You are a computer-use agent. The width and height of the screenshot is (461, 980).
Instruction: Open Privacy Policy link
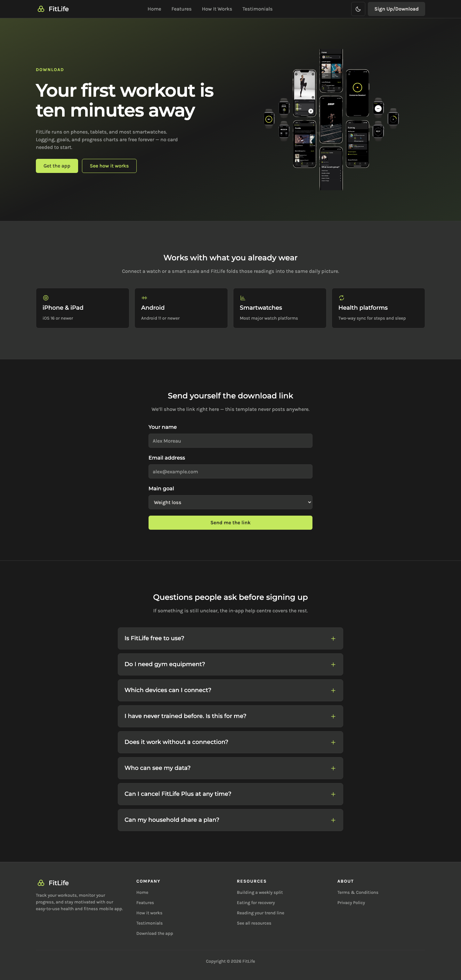(351, 903)
